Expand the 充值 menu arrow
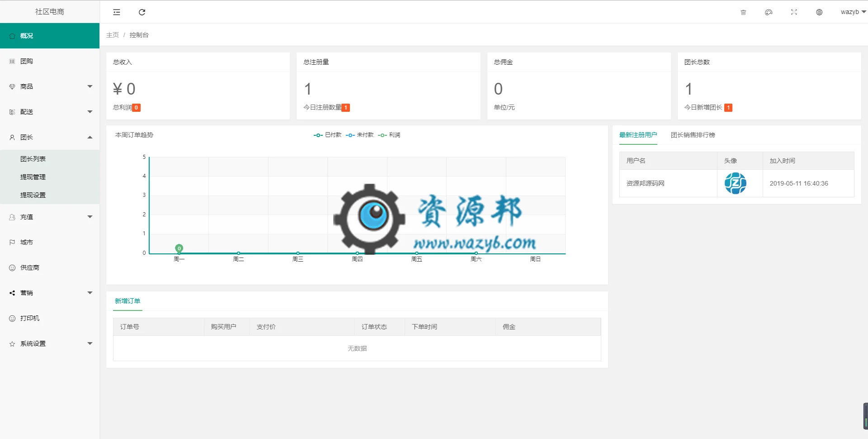The width and height of the screenshot is (868, 439). [x=90, y=217]
